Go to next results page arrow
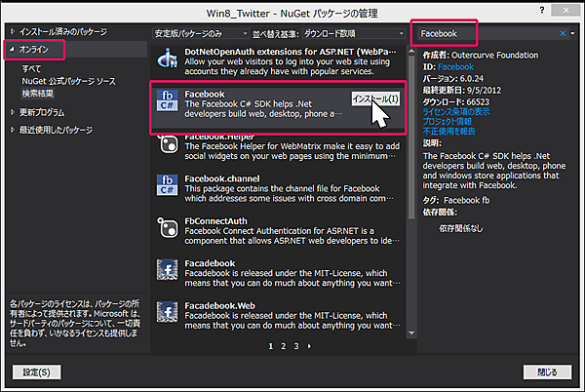The width and height of the screenshot is (585, 392). (309, 346)
